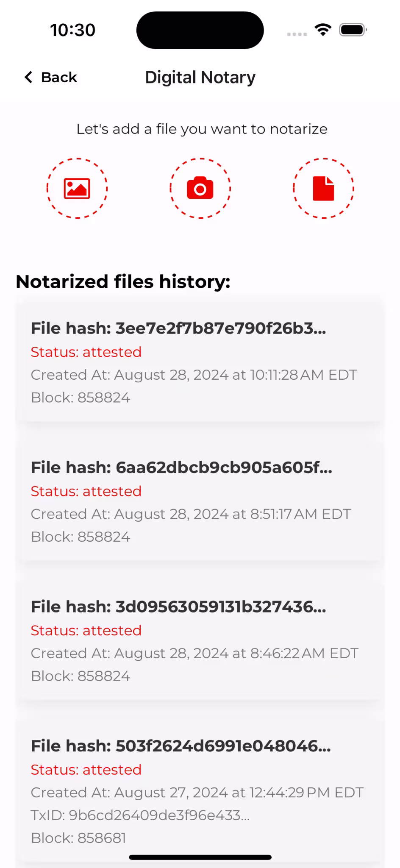
Task: Open the camera capture icon
Action: point(200,189)
